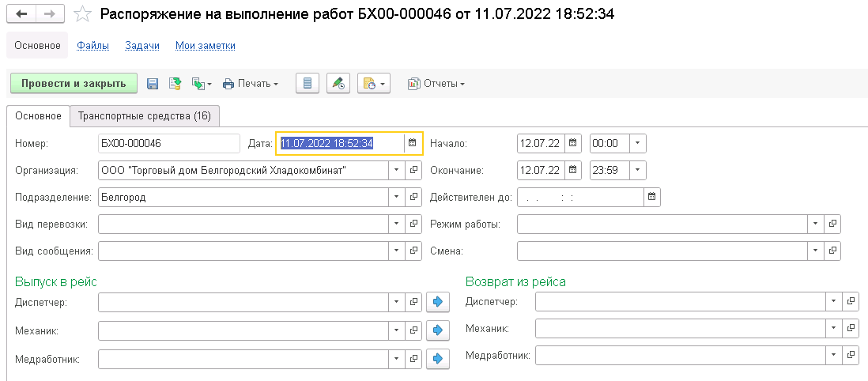Open calendar for Действителен до field
The height and width of the screenshot is (381, 868).
click(x=651, y=197)
